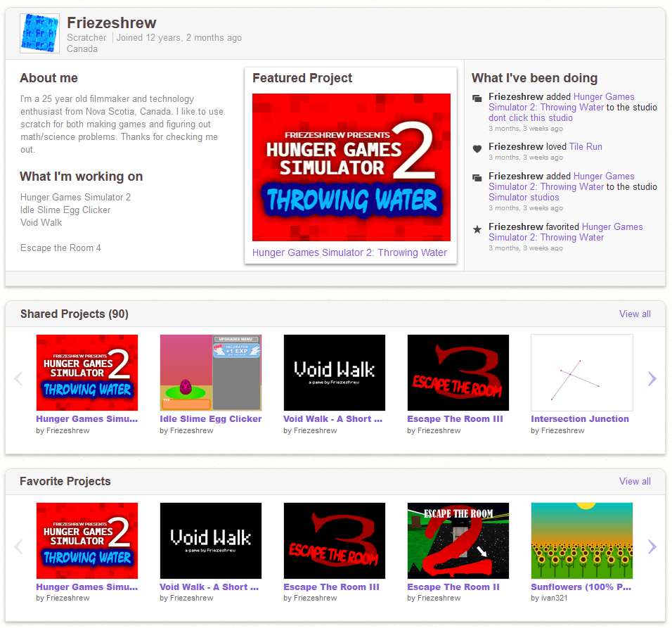The width and height of the screenshot is (672, 628).
Task: Show previous Favorite Projects with left arrow
Action: [18, 546]
